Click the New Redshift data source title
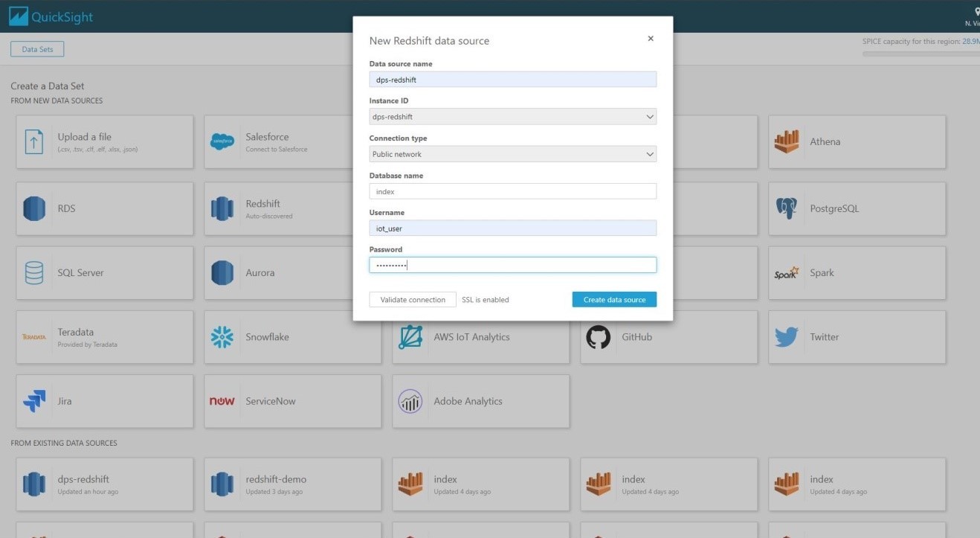Image resolution: width=980 pixels, height=538 pixels. [430, 40]
